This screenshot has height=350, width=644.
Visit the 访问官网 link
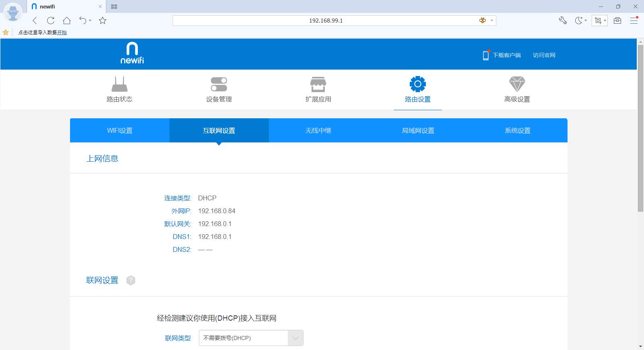click(x=544, y=55)
